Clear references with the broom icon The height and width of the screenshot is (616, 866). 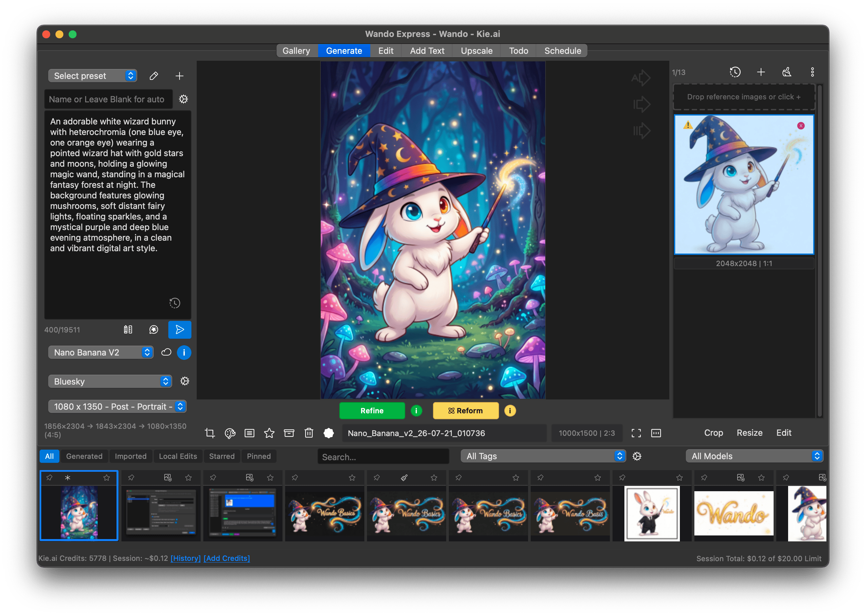pyautogui.click(x=787, y=72)
